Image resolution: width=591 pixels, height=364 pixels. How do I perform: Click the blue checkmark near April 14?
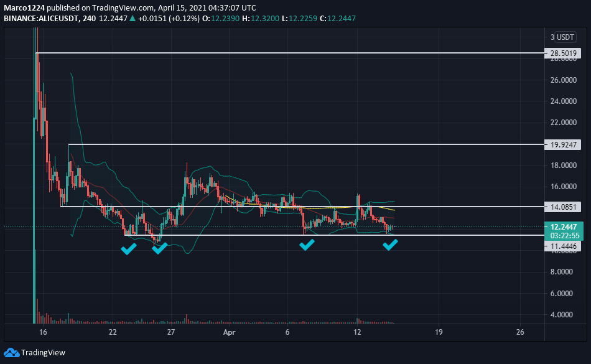390,245
